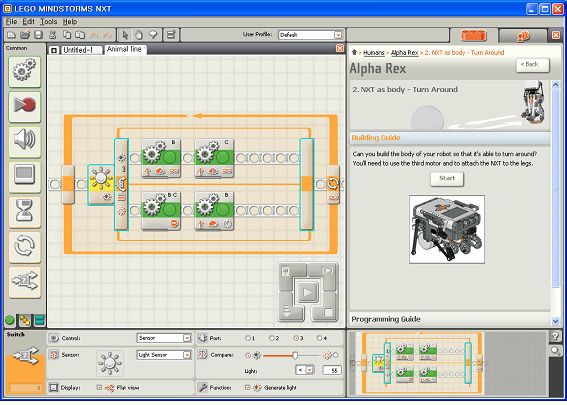Toggle the Flat view checkbox
Screen dimensions: 567x405
(99, 388)
